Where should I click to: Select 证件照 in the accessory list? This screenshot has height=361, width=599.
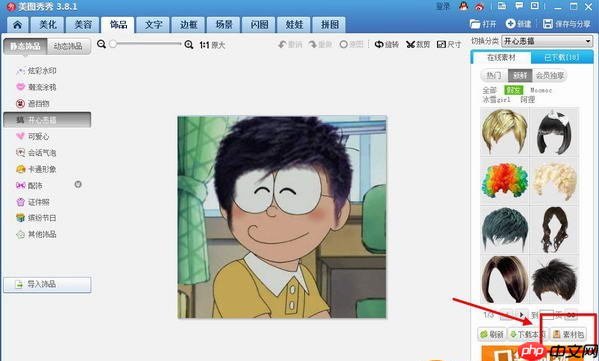(x=33, y=202)
